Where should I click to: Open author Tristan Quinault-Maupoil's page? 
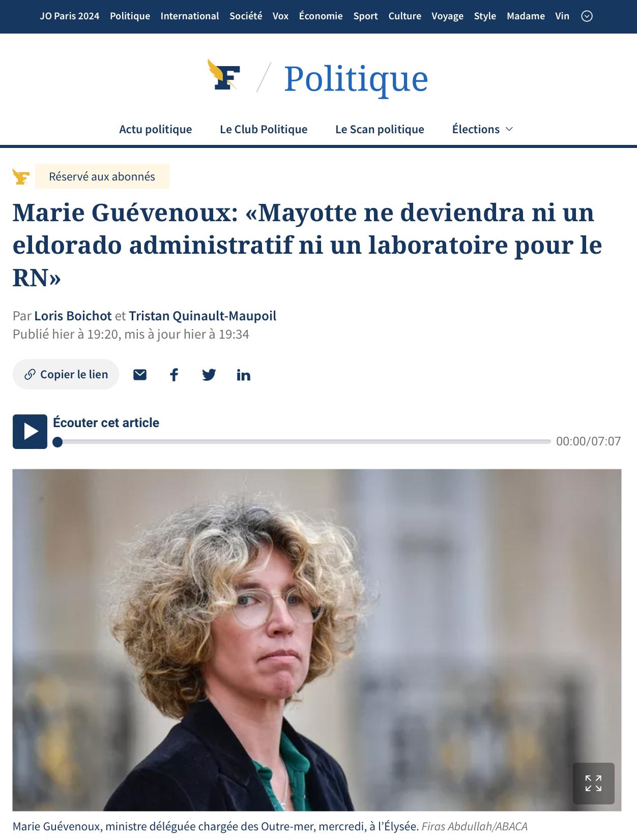click(x=202, y=316)
